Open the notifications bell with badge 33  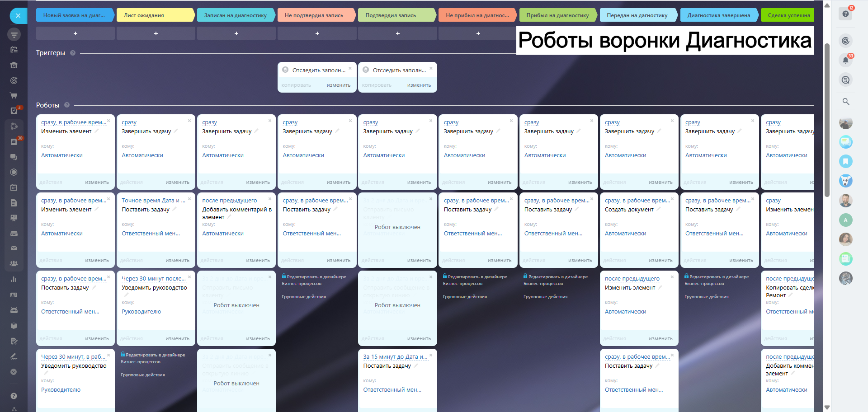846,60
